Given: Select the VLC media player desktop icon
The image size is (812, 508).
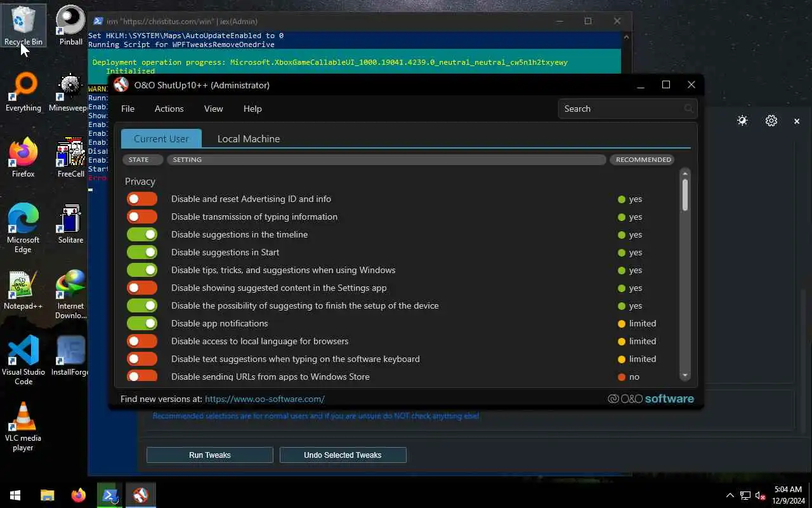Looking at the screenshot, I should (23, 427).
